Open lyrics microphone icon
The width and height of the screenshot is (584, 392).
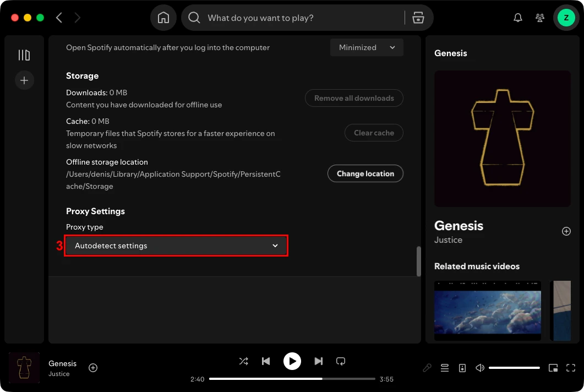427,368
